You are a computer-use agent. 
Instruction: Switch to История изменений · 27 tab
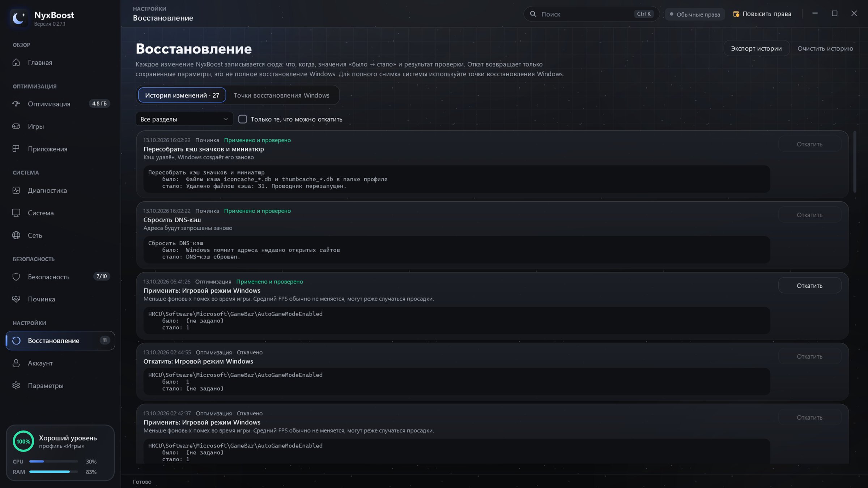click(x=182, y=95)
